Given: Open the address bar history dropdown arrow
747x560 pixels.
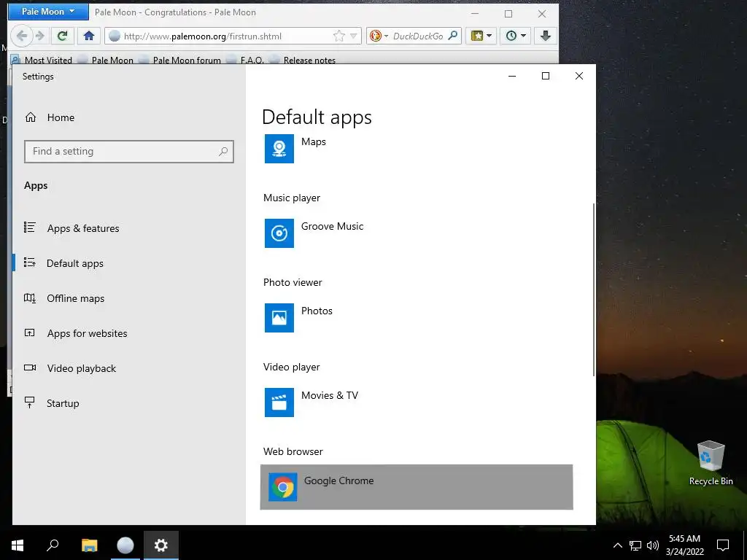Looking at the screenshot, I should [x=354, y=36].
